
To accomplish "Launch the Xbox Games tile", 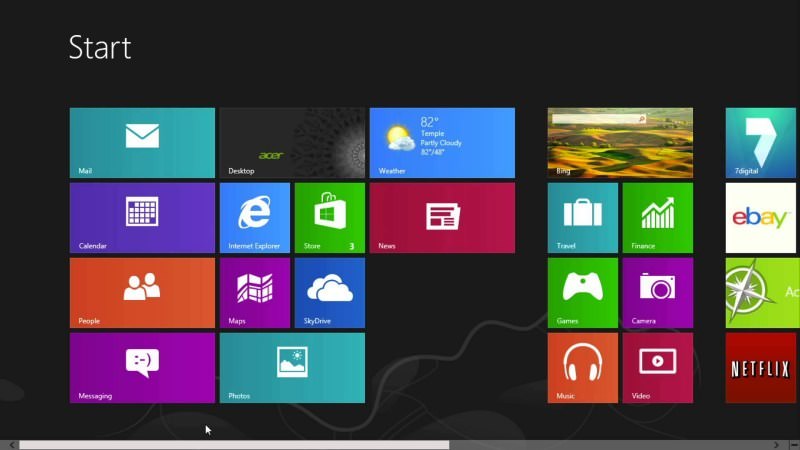I will click(582, 293).
